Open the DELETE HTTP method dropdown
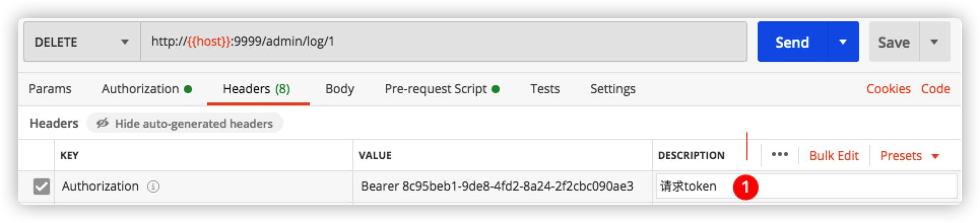This screenshot has width=980, height=223. pos(82,42)
